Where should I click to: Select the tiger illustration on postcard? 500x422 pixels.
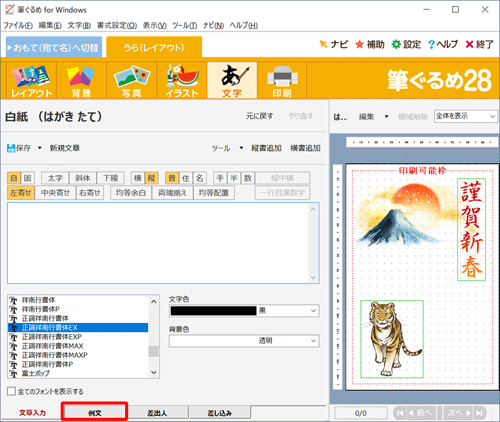point(392,339)
